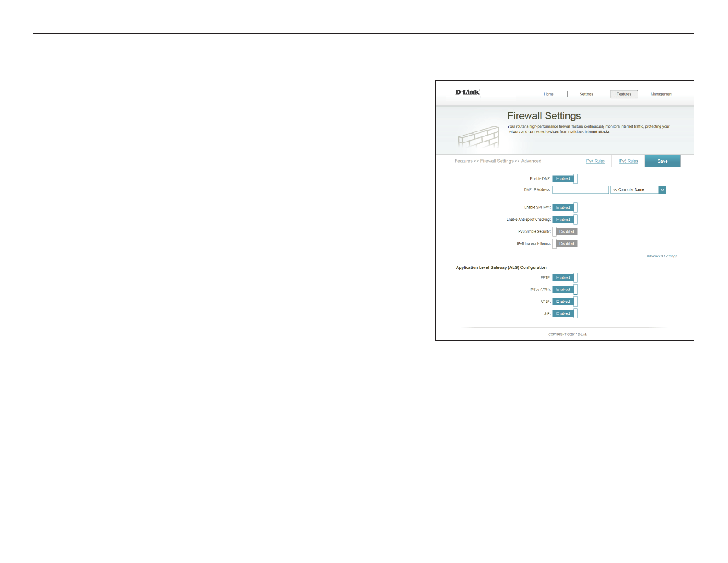
Task: Enable IPv6 Ingress Filtering switch
Action: pos(564,244)
